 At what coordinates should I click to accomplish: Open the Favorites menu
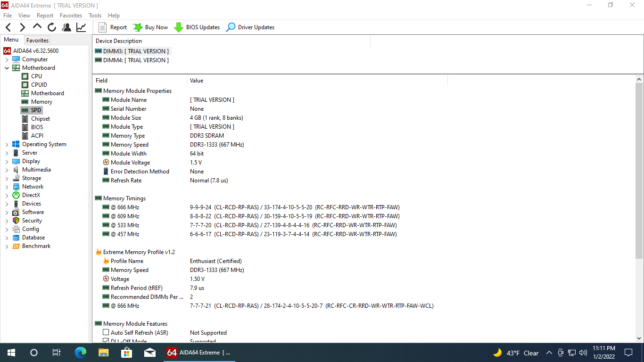tap(71, 16)
